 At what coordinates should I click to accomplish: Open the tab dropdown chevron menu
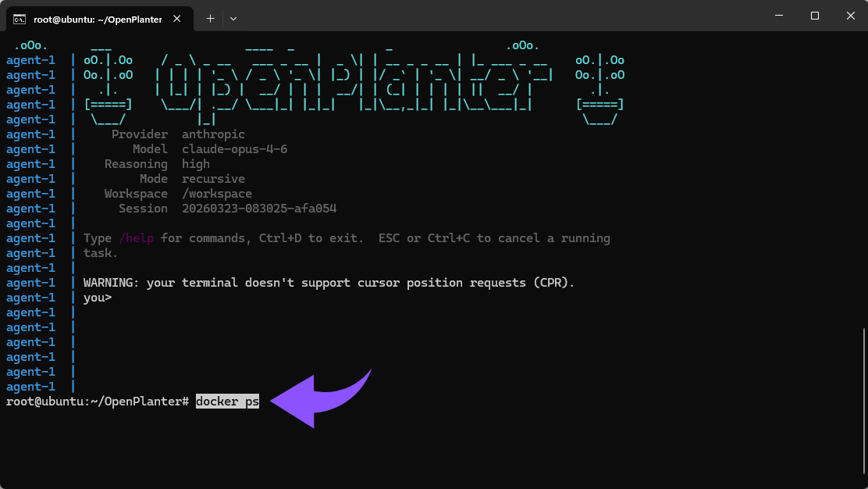pyautogui.click(x=233, y=17)
